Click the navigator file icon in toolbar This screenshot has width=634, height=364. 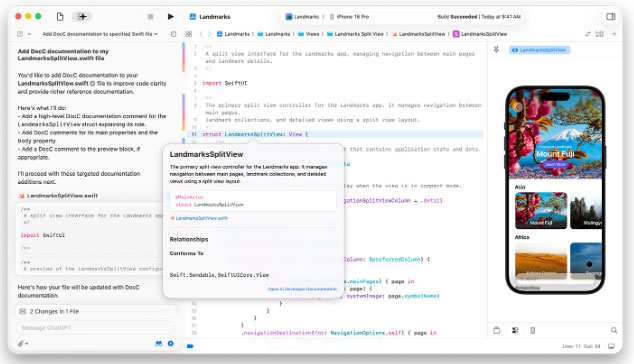click(x=60, y=17)
